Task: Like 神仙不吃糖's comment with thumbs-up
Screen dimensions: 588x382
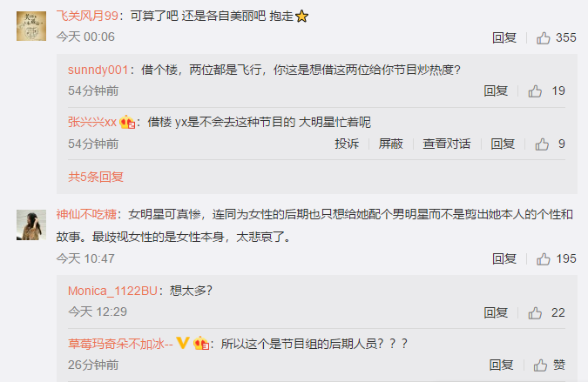Action: [543, 258]
